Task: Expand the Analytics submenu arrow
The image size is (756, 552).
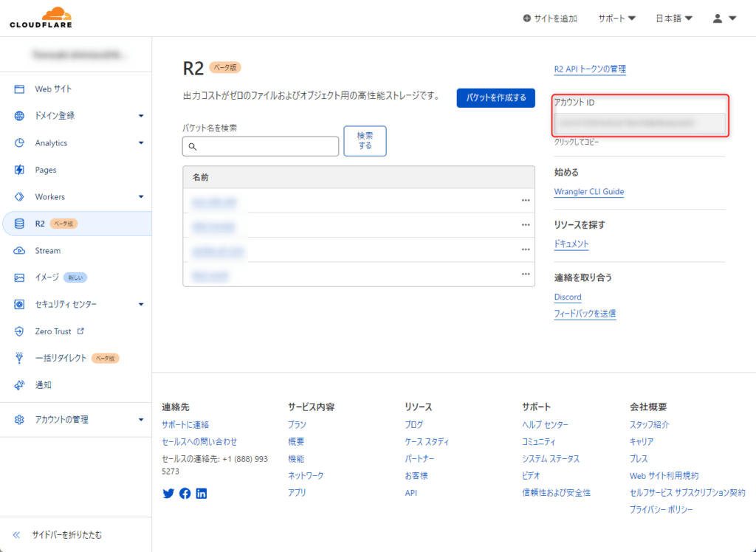Action: pyautogui.click(x=141, y=142)
